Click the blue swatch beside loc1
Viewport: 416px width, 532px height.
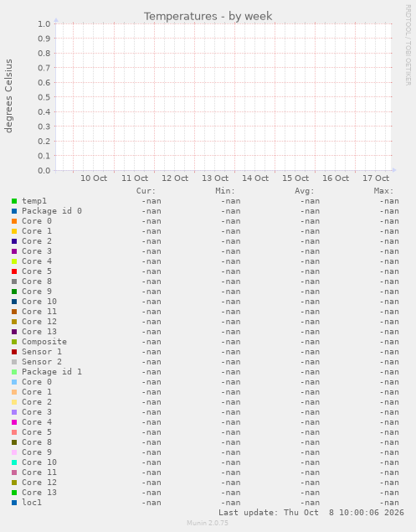14,503
